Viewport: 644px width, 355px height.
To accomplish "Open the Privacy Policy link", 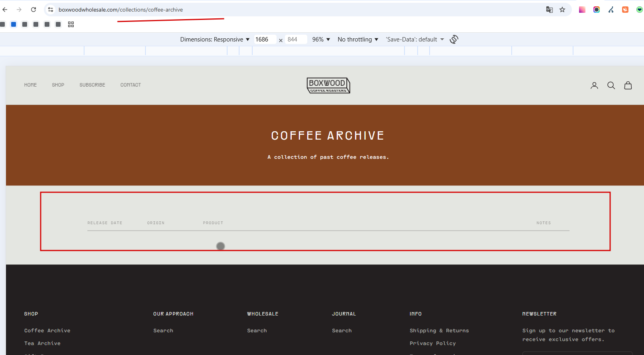I will coord(433,343).
